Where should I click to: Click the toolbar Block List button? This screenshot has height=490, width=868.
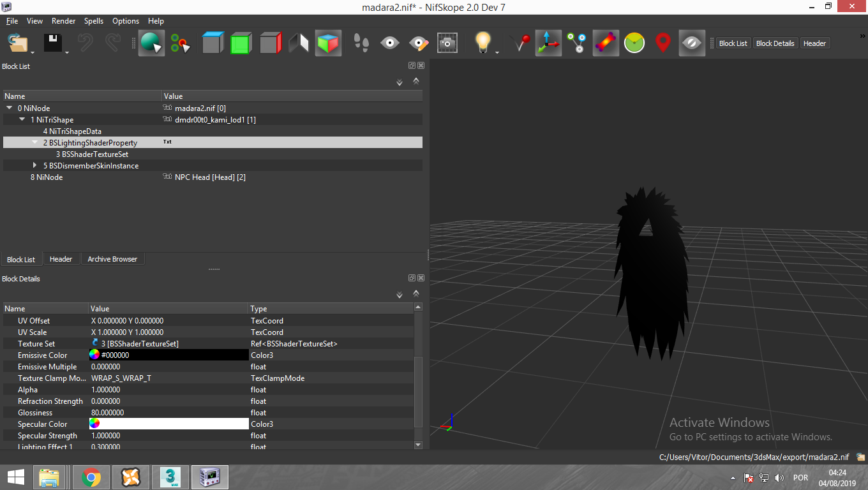tap(733, 43)
